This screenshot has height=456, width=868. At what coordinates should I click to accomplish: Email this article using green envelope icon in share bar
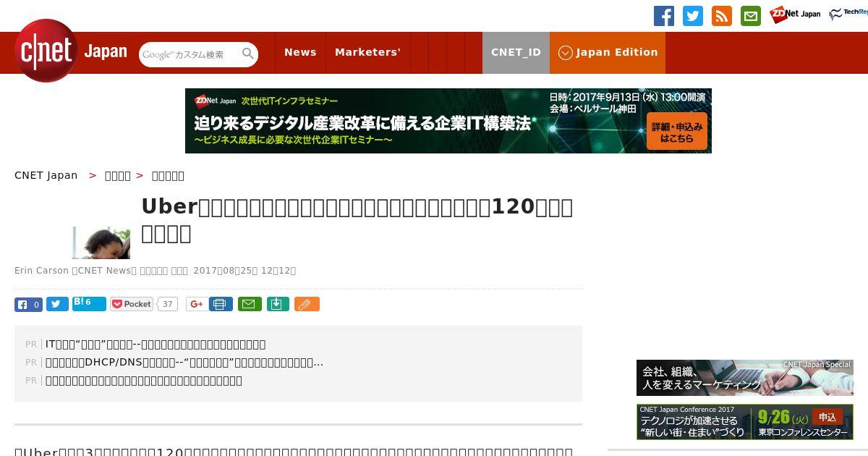[x=250, y=304]
